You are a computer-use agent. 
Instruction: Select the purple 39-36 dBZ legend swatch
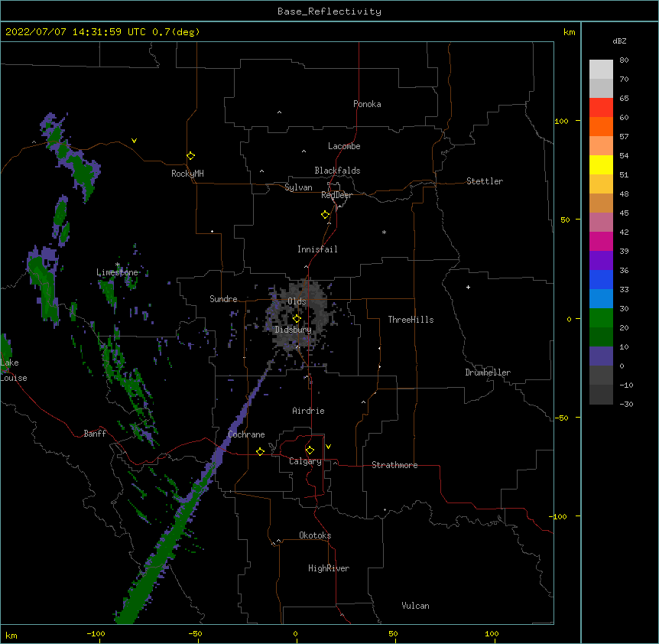[x=601, y=260]
